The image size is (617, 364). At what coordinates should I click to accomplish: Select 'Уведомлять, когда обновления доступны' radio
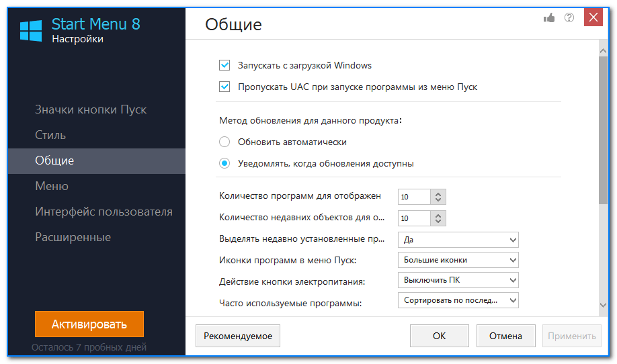point(224,163)
